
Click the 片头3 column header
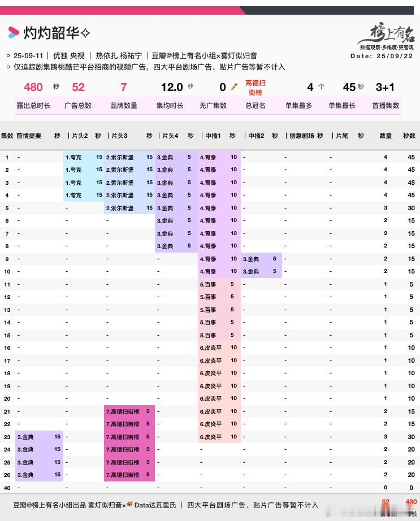pyautogui.click(x=119, y=136)
